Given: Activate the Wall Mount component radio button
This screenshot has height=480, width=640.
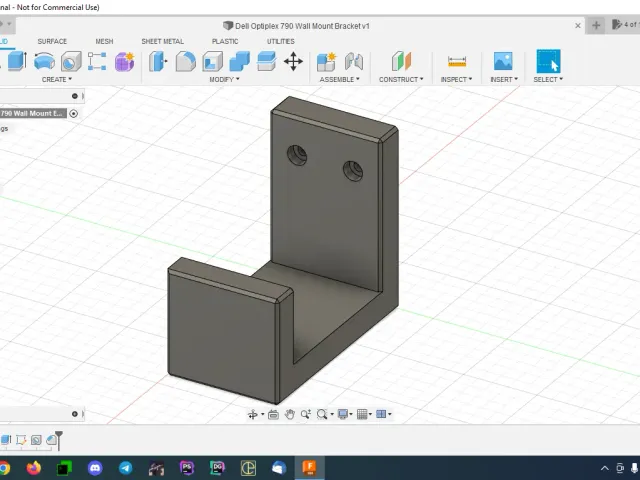Looking at the screenshot, I should (x=73, y=113).
